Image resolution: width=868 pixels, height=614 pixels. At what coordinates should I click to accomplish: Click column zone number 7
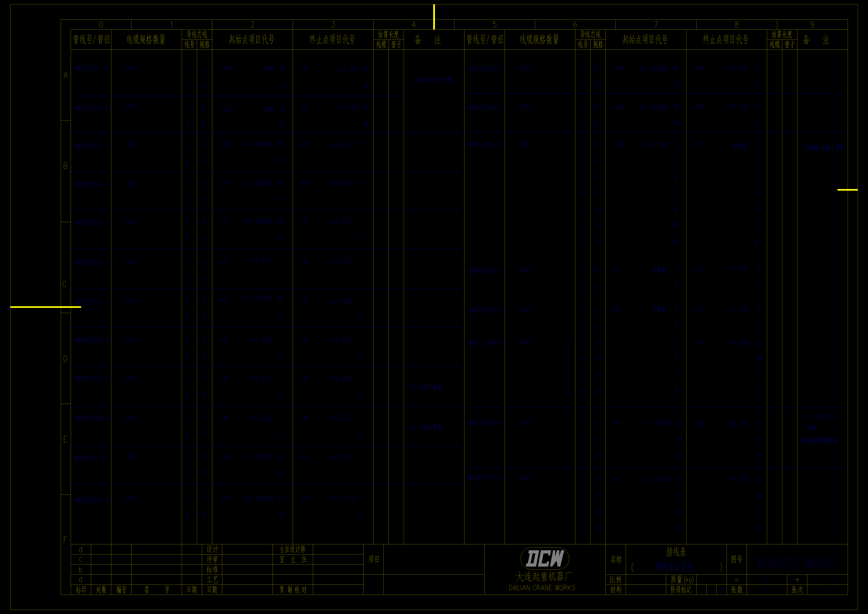click(656, 25)
